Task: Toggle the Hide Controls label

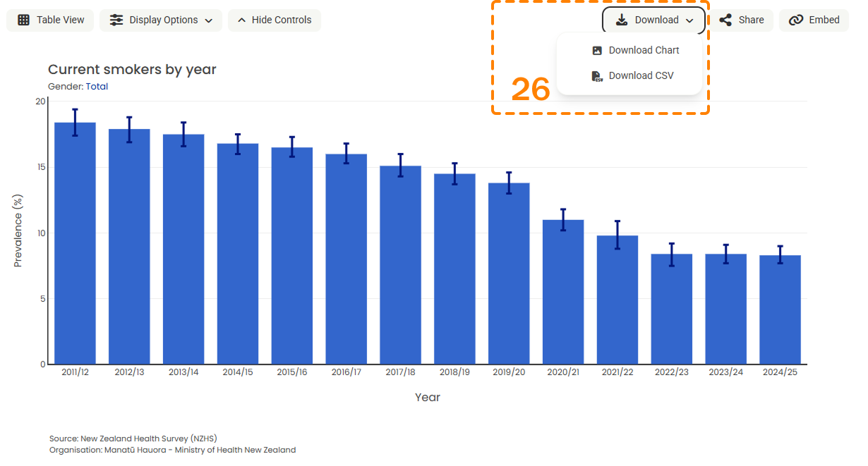Action: (282, 20)
